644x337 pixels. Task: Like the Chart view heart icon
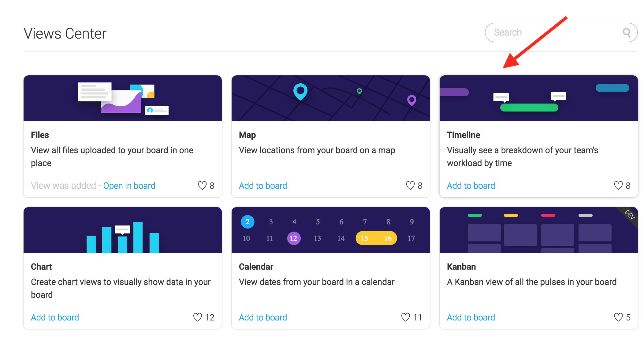[x=198, y=317]
